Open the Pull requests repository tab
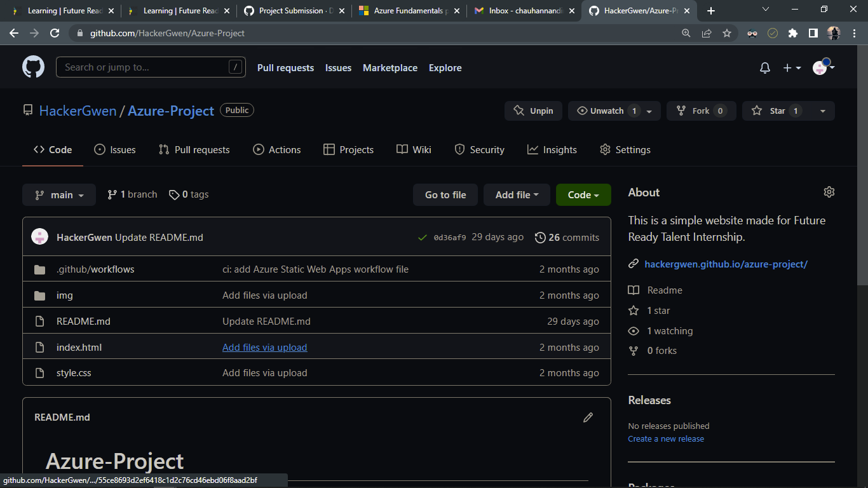The image size is (868, 488). coord(194,150)
